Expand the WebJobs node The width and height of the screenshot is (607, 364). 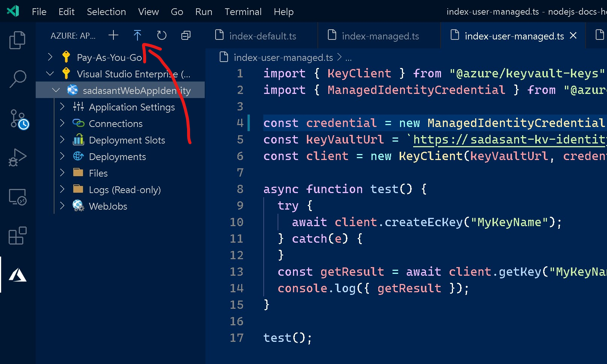pyautogui.click(x=62, y=206)
